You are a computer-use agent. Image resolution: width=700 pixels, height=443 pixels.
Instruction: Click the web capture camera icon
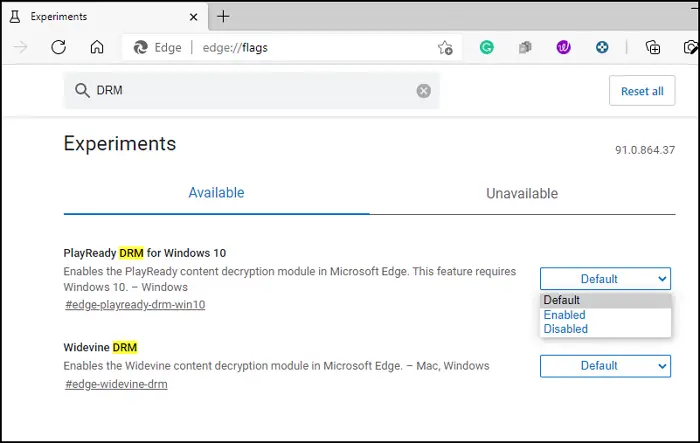[x=691, y=47]
